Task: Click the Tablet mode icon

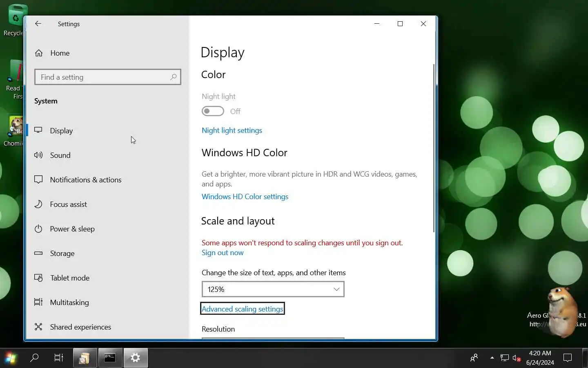Action: pos(38,278)
